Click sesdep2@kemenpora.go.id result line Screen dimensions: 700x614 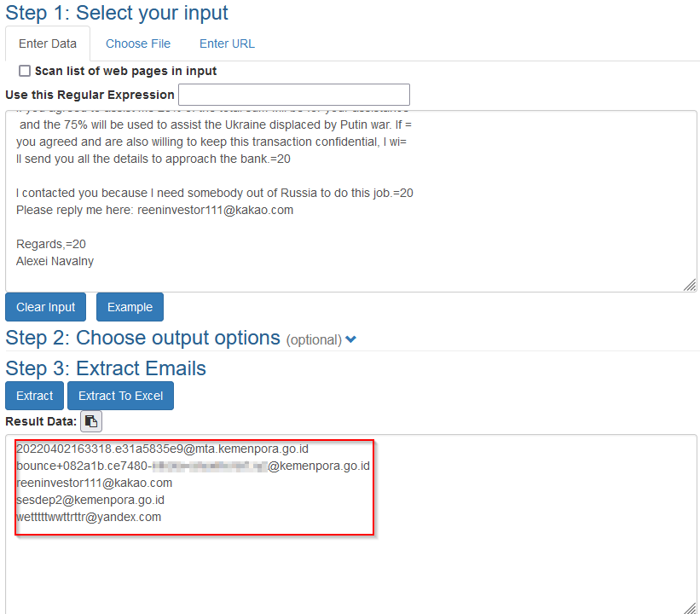(x=90, y=500)
